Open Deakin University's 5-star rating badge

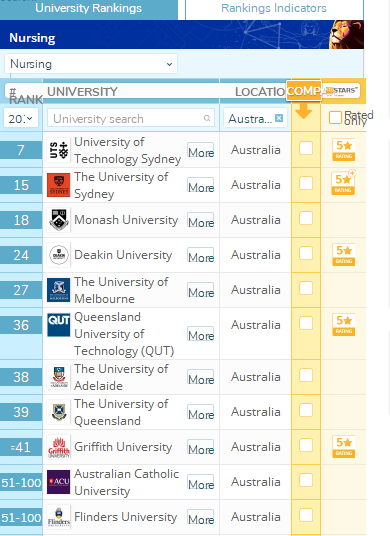(344, 255)
